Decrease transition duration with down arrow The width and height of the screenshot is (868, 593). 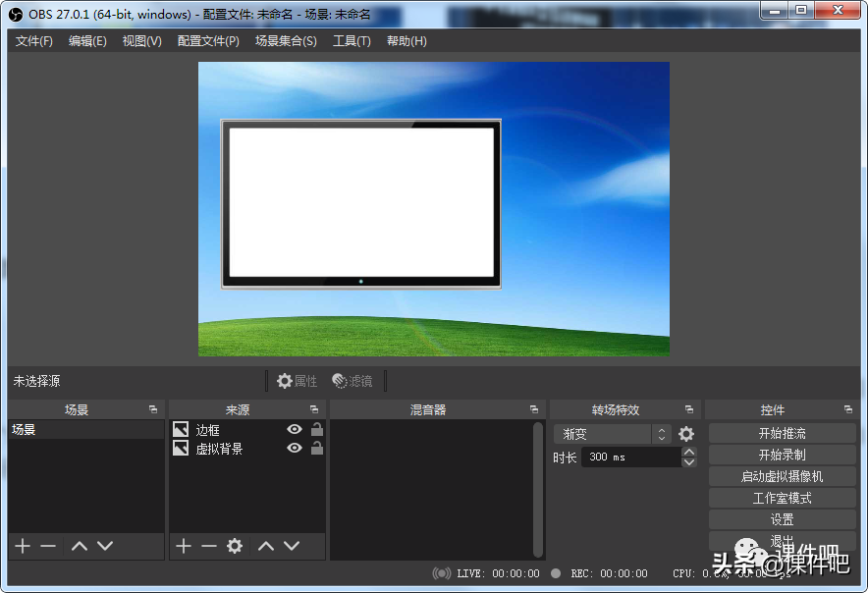coord(688,462)
